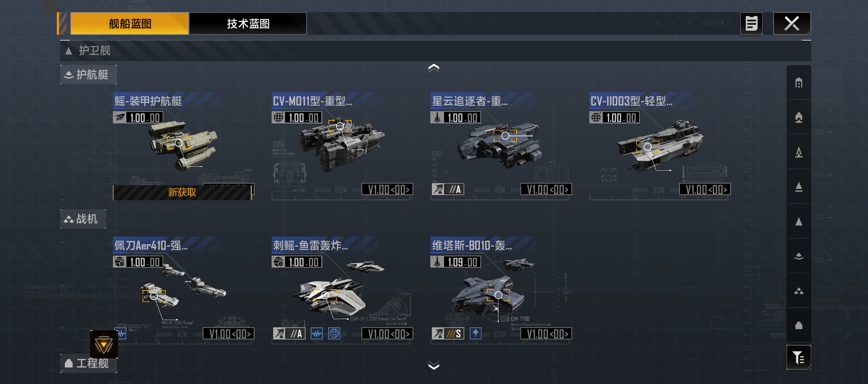Expand list downward with bottom chevron
This screenshot has width=868, height=384.
(434, 365)
